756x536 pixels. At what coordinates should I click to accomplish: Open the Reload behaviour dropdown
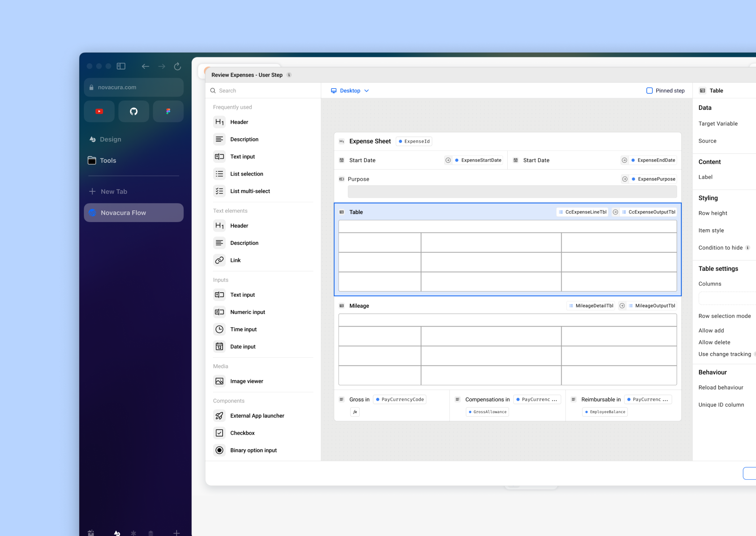(x=721, y=387)
